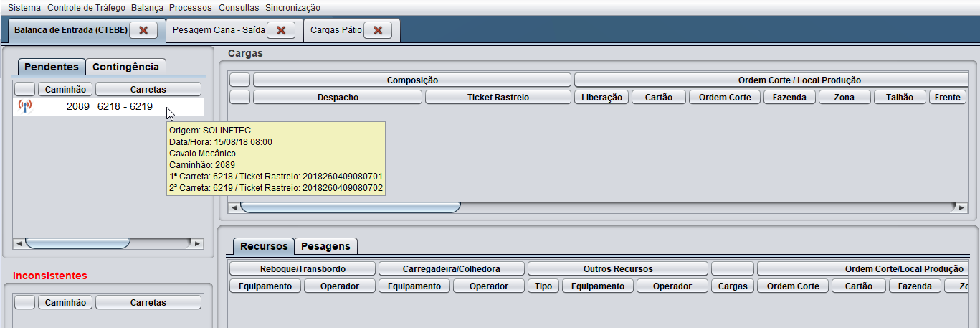Click Carretas column header under Inconsistentes

coord(148,303)
